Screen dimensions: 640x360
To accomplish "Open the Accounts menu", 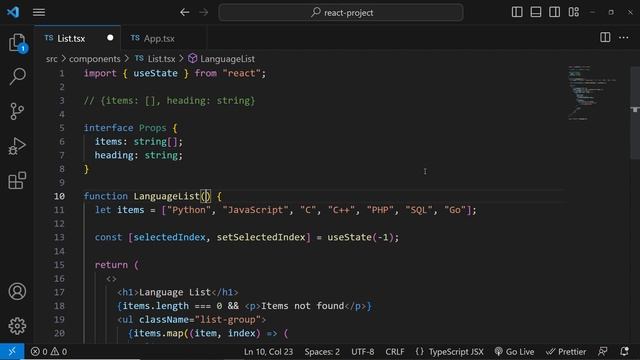I will point(17,291).
